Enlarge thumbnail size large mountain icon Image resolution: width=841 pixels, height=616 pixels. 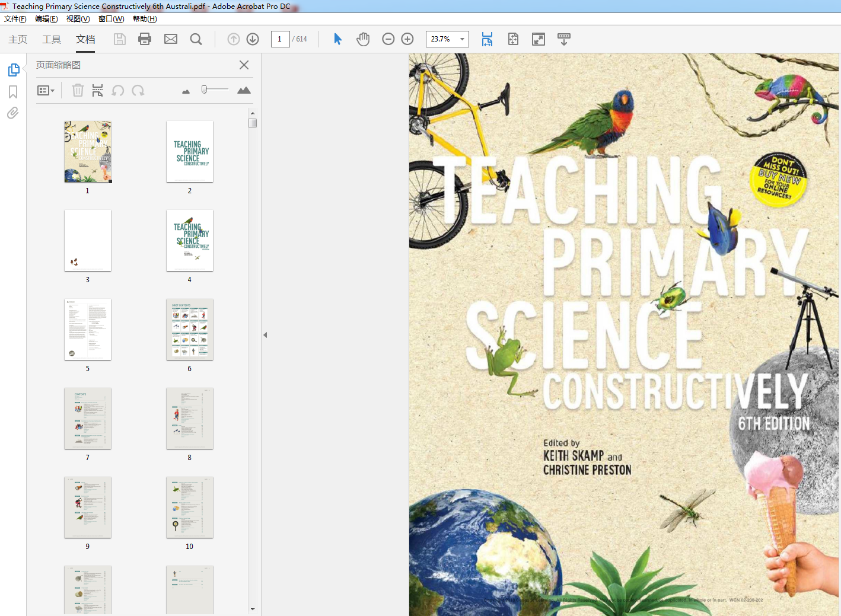244,90
